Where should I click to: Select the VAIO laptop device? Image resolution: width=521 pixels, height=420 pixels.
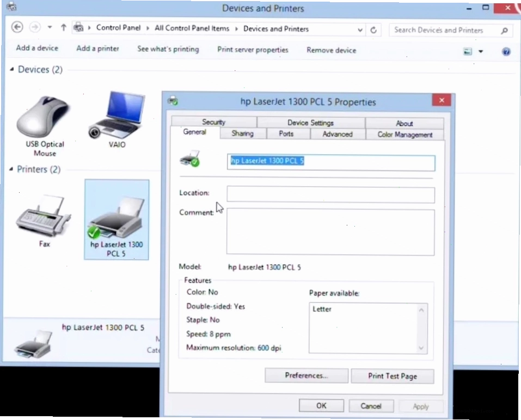[117, 119]
